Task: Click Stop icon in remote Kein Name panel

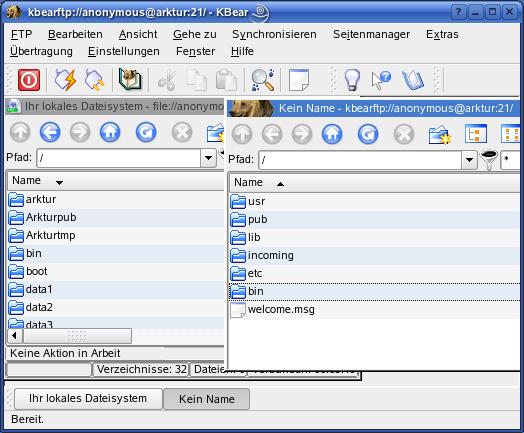Action: [404, 134]
